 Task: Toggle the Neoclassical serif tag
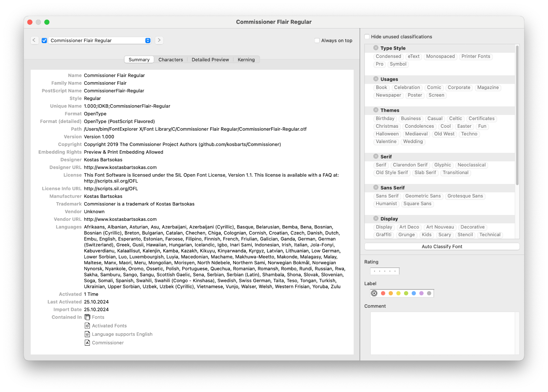(472, 165)
